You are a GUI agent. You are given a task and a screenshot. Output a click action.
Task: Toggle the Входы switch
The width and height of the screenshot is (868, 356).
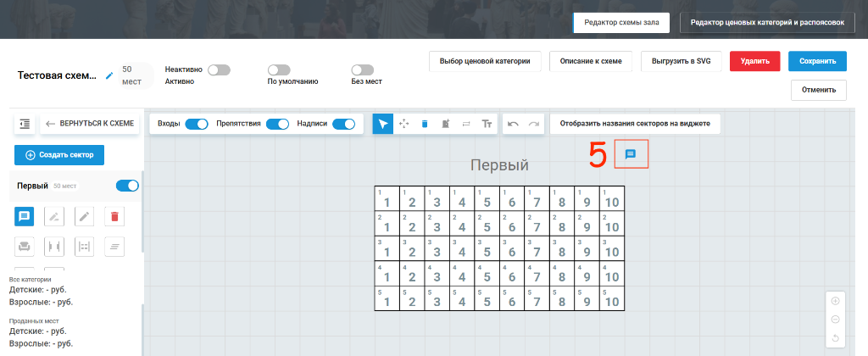(x=196, y=124)
